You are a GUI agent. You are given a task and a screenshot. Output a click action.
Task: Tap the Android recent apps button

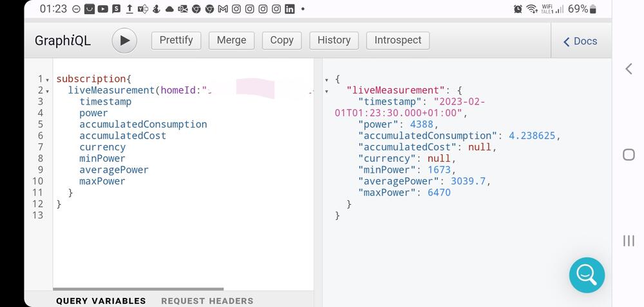coord(629,241)
